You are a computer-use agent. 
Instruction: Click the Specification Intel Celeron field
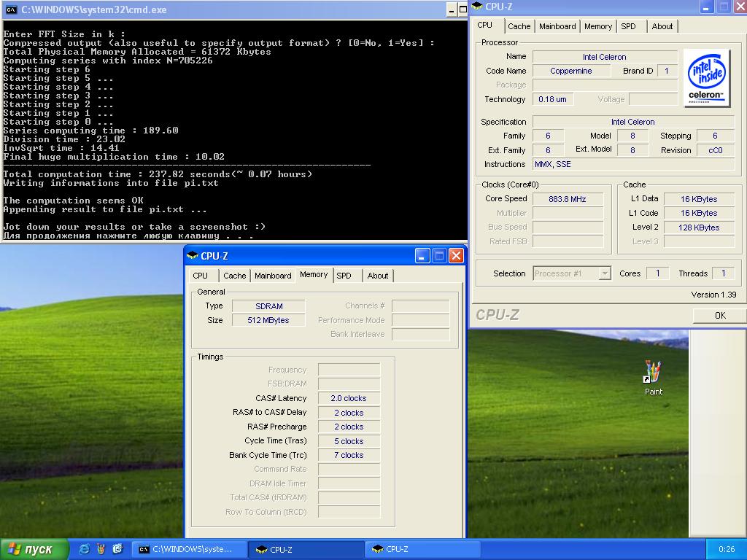(x=633, y=122)
